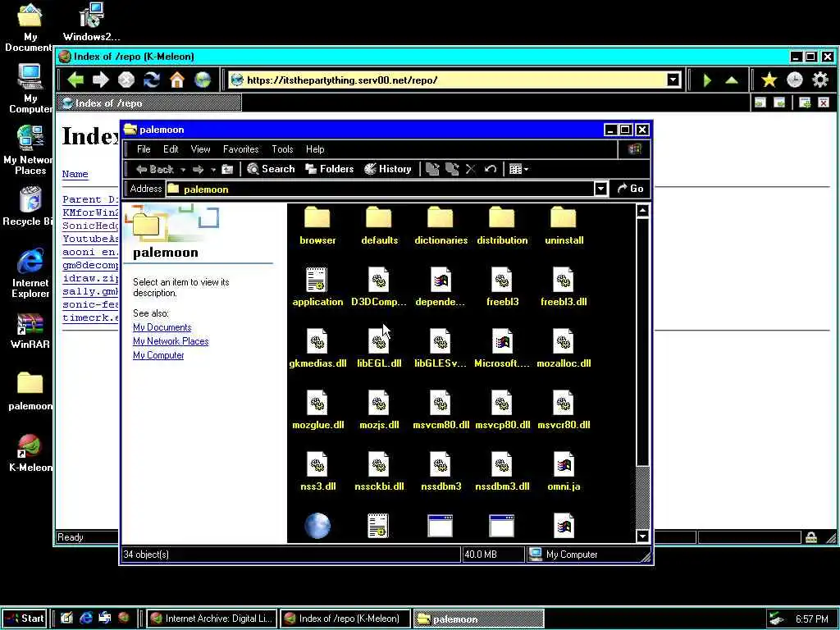
Task: Click the K-Meleon address bar URL
Action: click(x=342, y=80)
